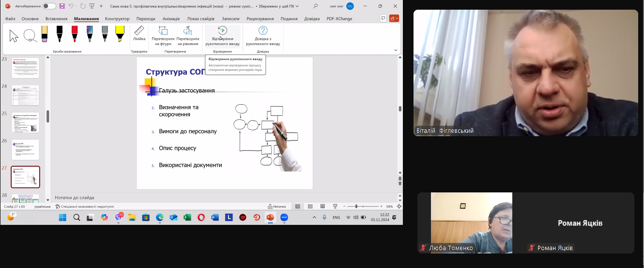
Task: Redo the last action
Action: pyautogui.click(x=83, y=6)
